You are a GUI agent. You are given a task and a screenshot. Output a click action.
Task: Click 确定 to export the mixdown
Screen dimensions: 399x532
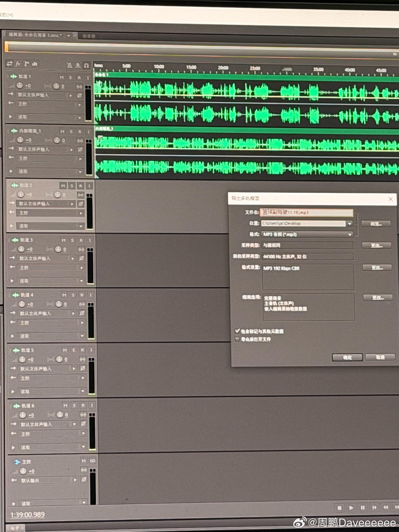click(347, 357)
